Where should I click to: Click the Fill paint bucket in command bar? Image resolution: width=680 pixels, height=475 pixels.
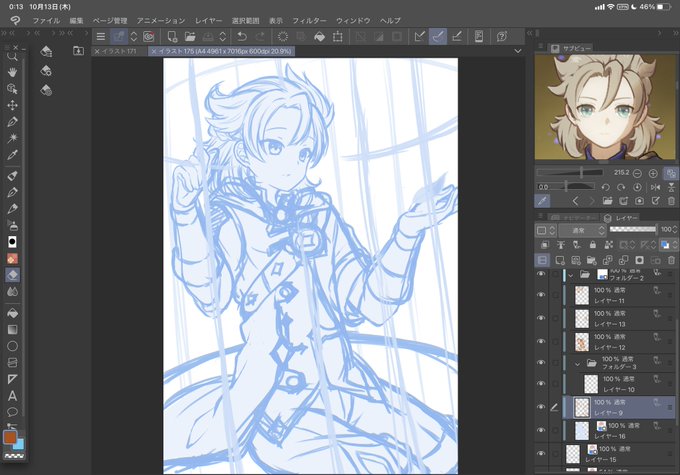[319, 37]
